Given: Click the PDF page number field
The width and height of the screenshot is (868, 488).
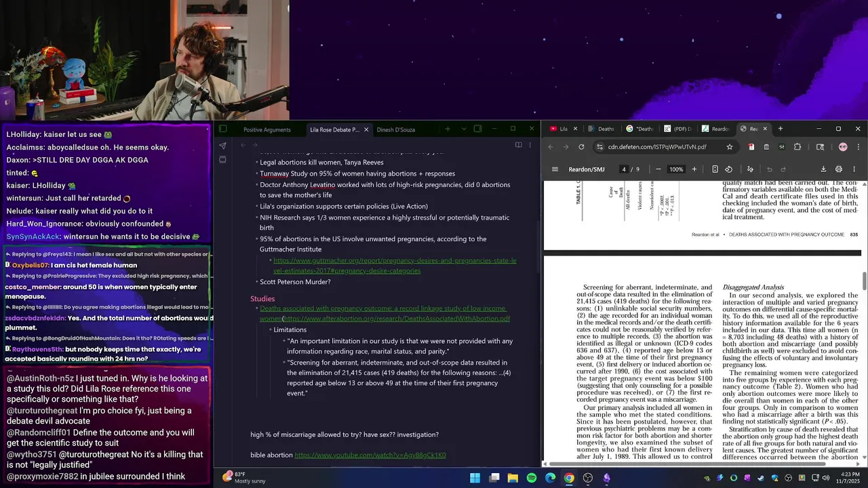Looking at the screenshot, I should pos(623,169).
